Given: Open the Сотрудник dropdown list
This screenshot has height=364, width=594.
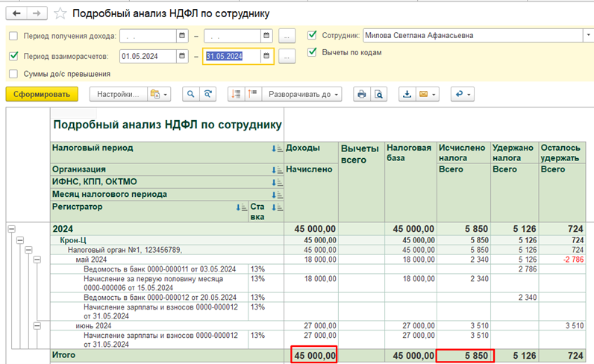Looking at the screenshot, I should click(x=587, y=35).
